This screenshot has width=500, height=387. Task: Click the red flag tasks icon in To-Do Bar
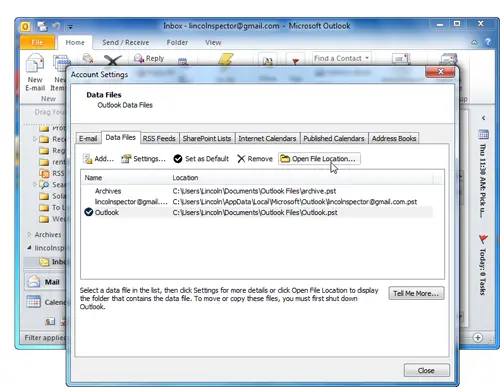[x=483, y=239]
